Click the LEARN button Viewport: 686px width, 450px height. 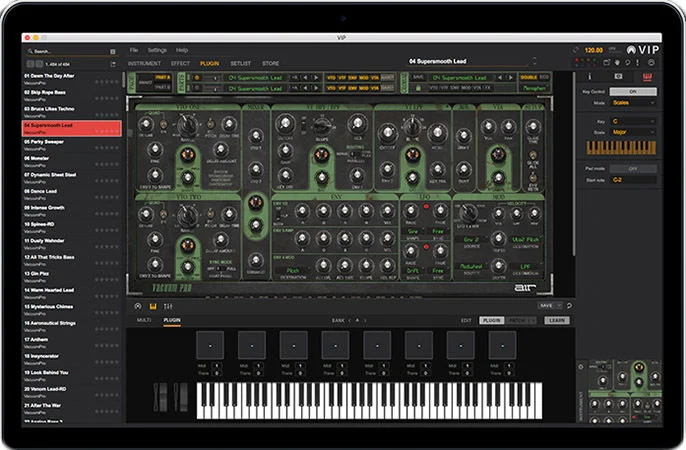(x=557, y=321)
